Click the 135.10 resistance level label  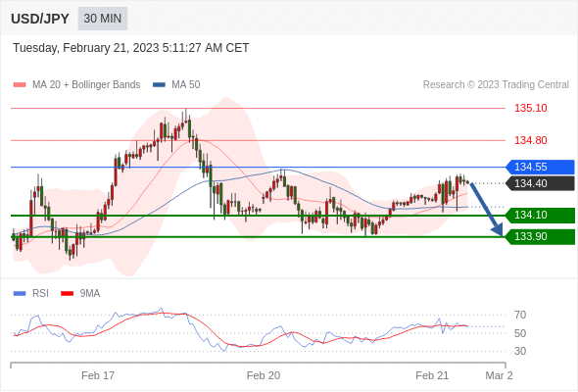pos(531,108)
